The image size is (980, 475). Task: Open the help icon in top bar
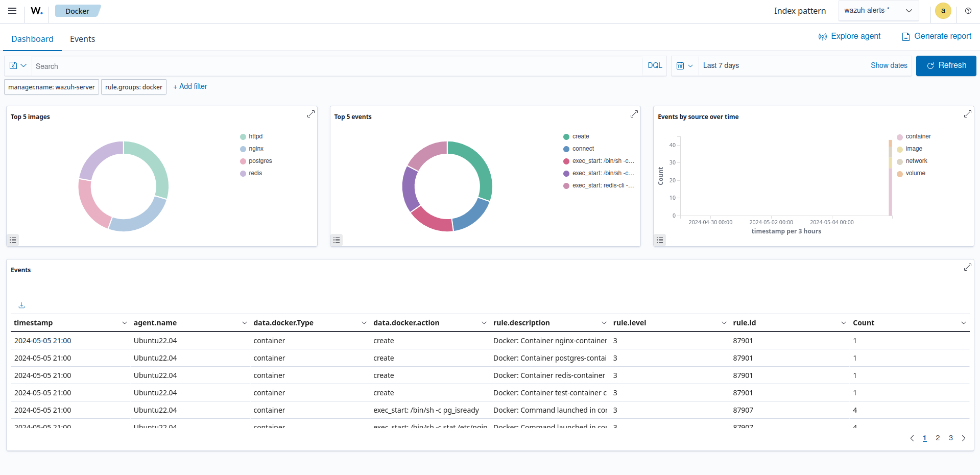[x=968, y=11]
